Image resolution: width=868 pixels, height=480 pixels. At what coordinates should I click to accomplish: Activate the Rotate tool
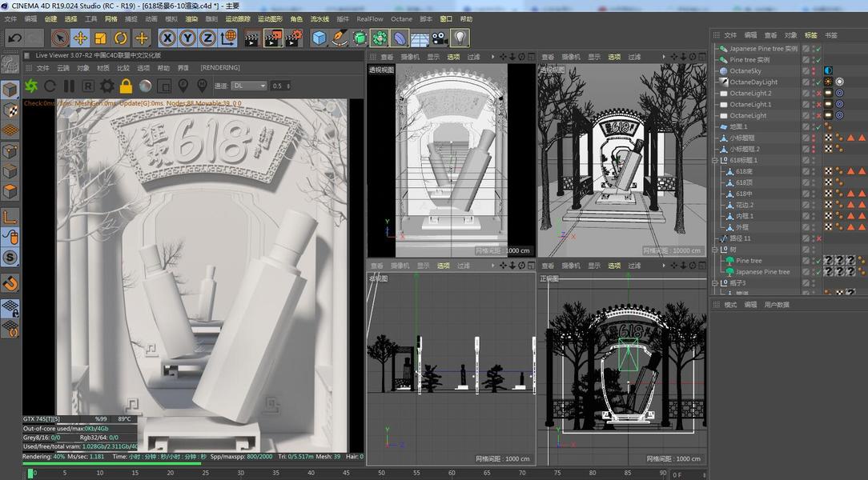tap(121, 38)
